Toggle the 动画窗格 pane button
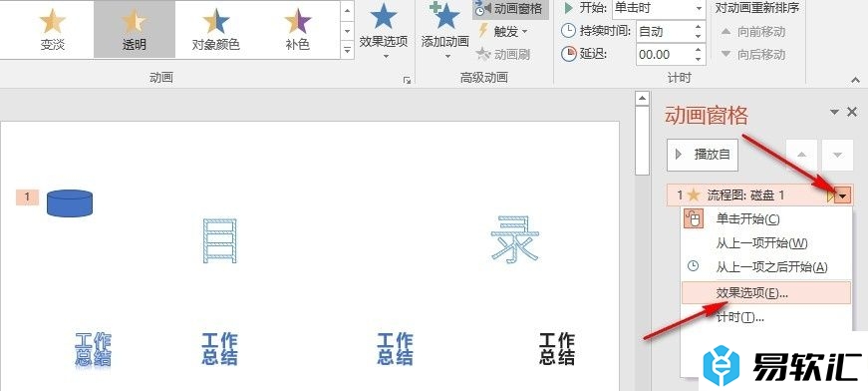 tap(510, 8)
